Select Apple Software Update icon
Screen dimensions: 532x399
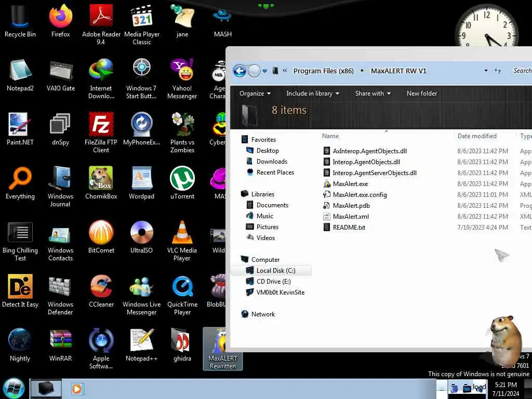(101, 349)
